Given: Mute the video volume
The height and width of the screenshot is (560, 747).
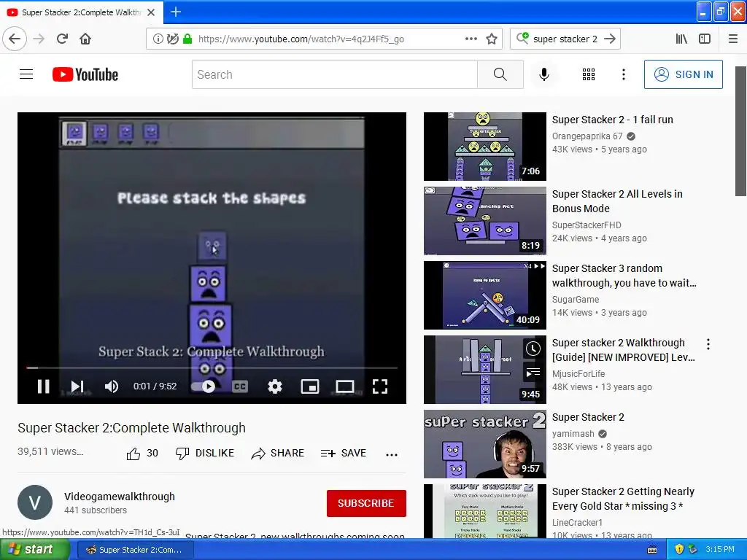Looking at the screenshot, I should point(112,386).
